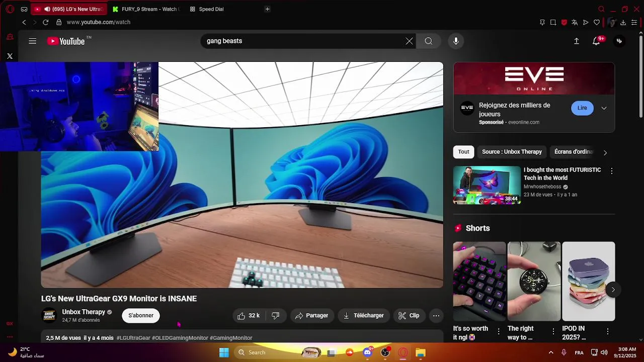This screenshot has height=362, width=644.
Task: Open Opera menu logo icon
Action: (x=10, y=9)
